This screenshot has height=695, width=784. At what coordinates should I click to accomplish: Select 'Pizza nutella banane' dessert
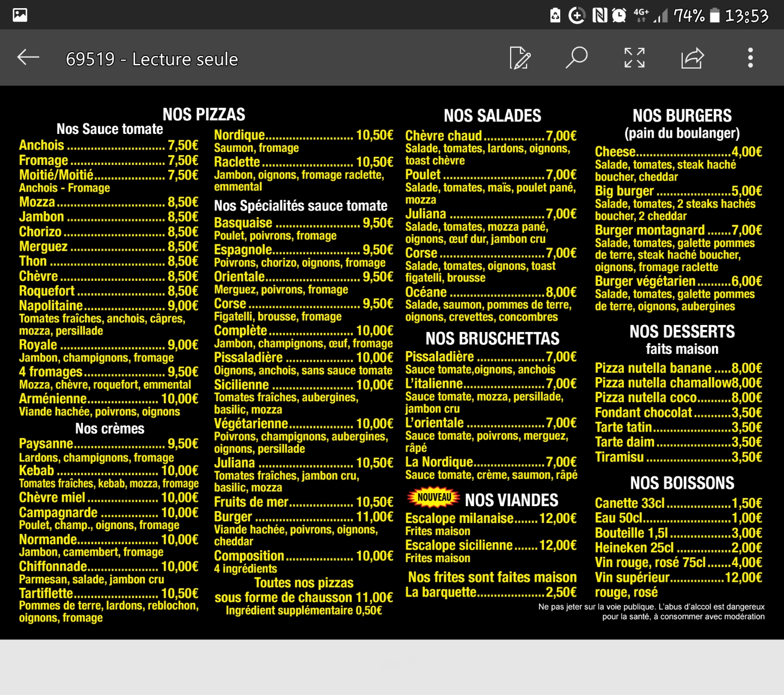(678, 368)
